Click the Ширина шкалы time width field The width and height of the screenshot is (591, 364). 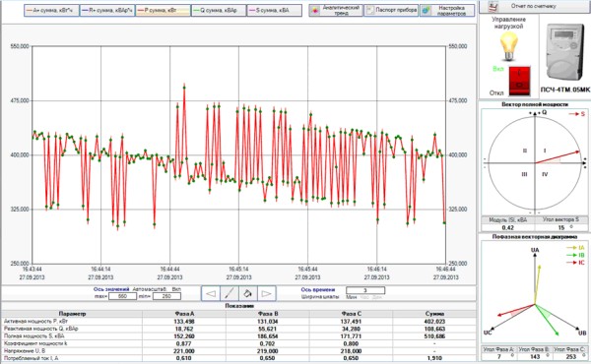point(365,290)
